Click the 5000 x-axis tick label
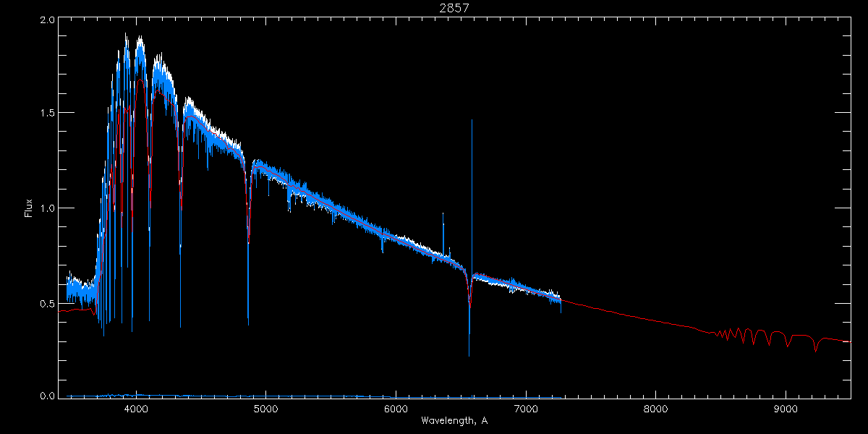Screen dimensions: 868x434 click(x=265, y=409)
